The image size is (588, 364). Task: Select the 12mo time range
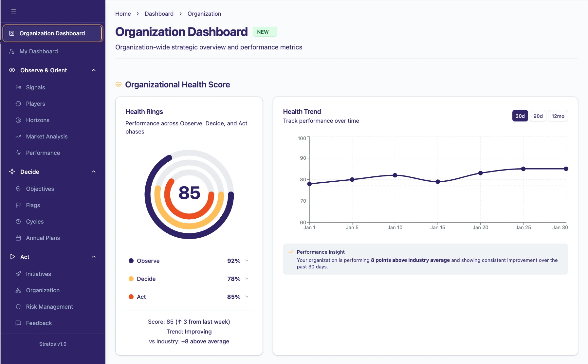point(558,116)
